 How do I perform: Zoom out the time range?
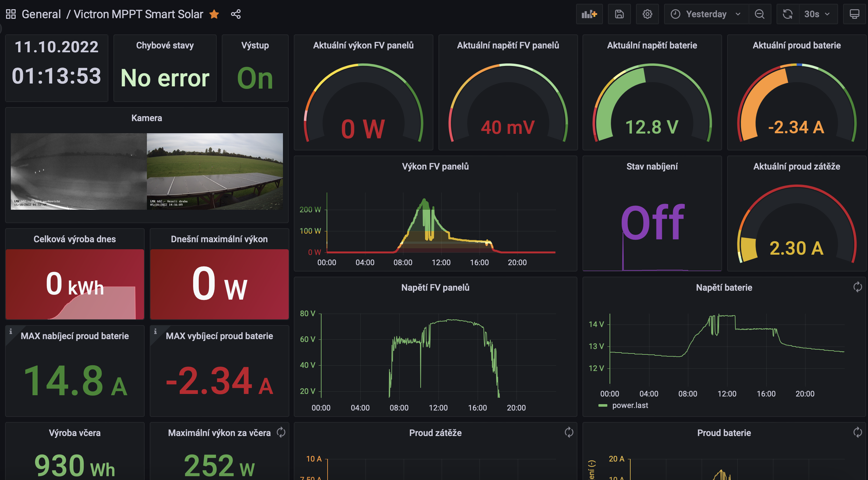point(760,14)
